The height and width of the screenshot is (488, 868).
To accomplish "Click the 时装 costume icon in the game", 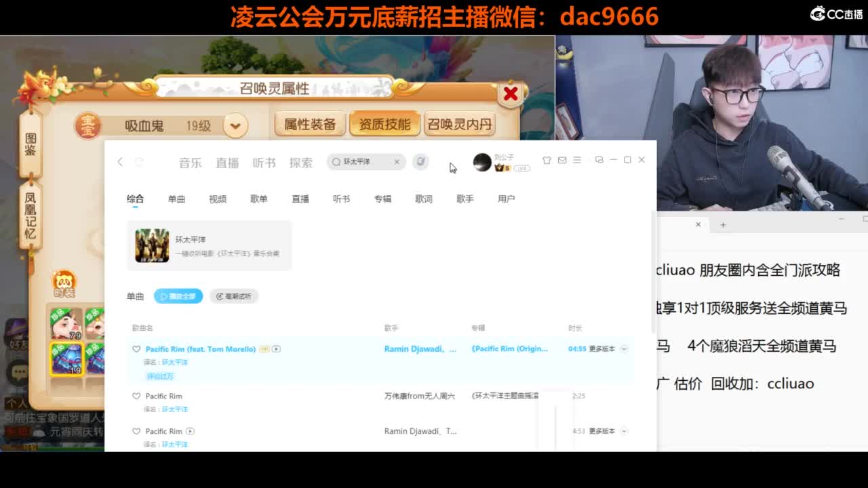I will coord(64,284).
